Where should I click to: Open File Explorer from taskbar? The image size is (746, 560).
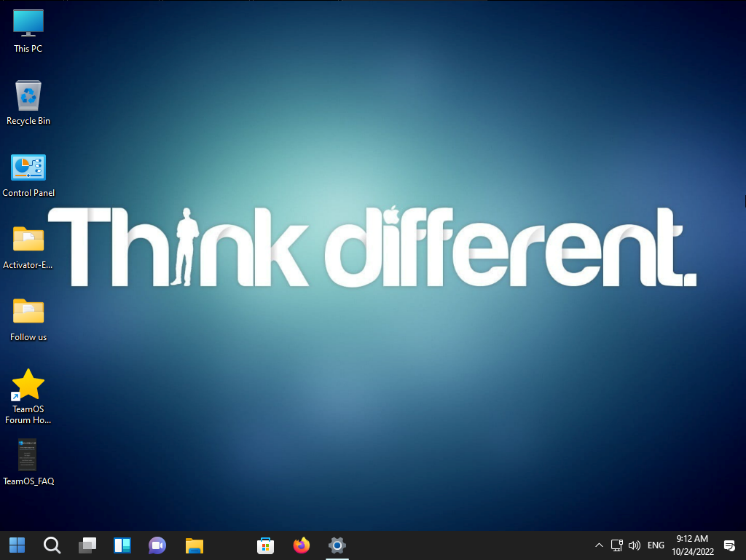tap(194, 545)
